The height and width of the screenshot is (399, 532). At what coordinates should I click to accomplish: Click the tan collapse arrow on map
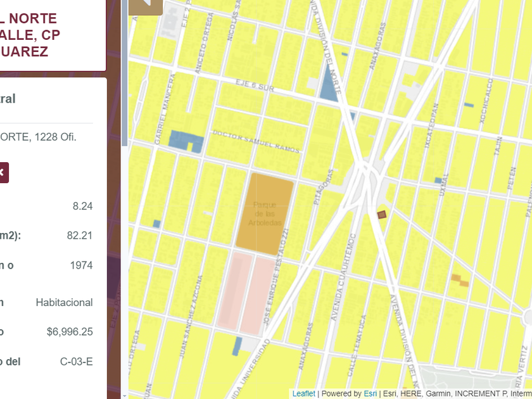146,5
